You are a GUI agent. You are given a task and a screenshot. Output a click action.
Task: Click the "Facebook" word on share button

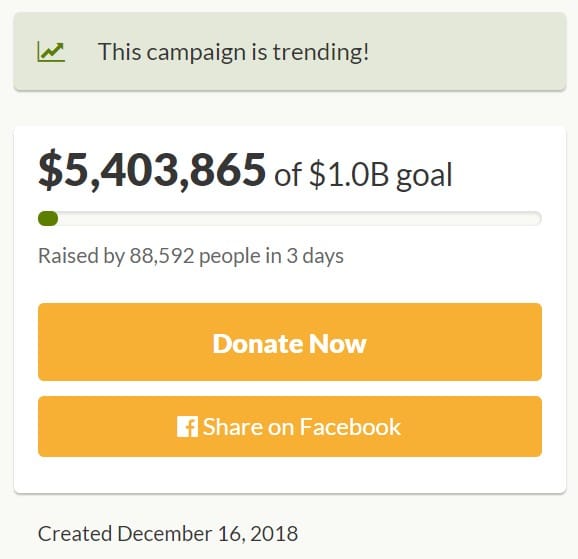coord(350,427)
